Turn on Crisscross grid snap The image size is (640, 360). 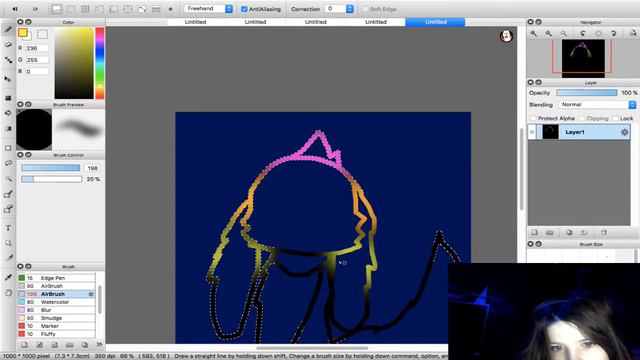click(x=85, y=9)
